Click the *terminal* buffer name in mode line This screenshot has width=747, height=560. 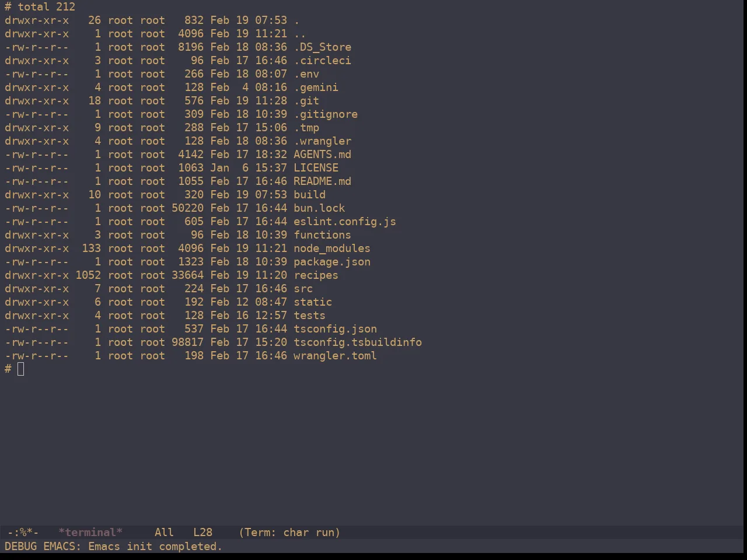click(90, 533)
